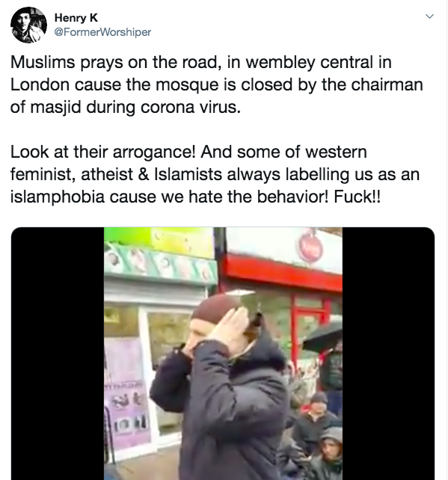Open the @FormerWorshiper handle link
This screenshot has width=448, height=480.
point(102,32)
